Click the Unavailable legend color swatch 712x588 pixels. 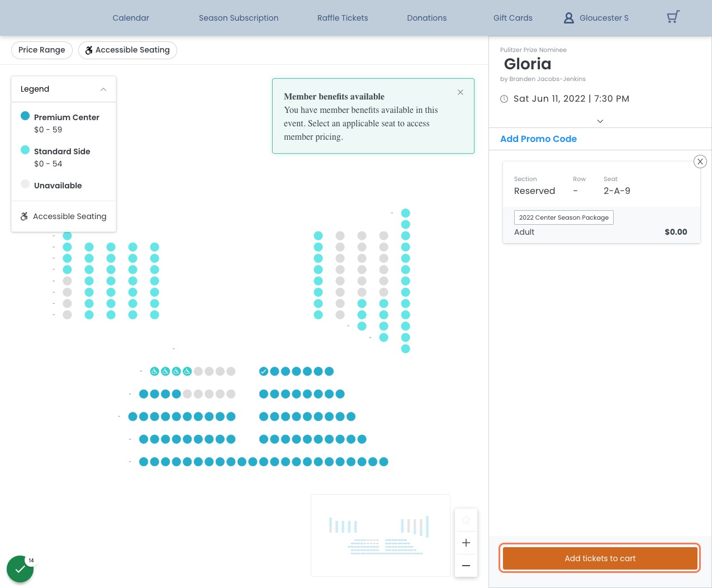click(x=25, y=184)
